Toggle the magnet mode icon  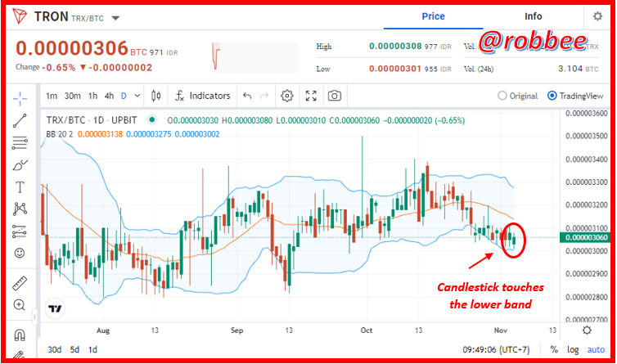pos(20,335)
